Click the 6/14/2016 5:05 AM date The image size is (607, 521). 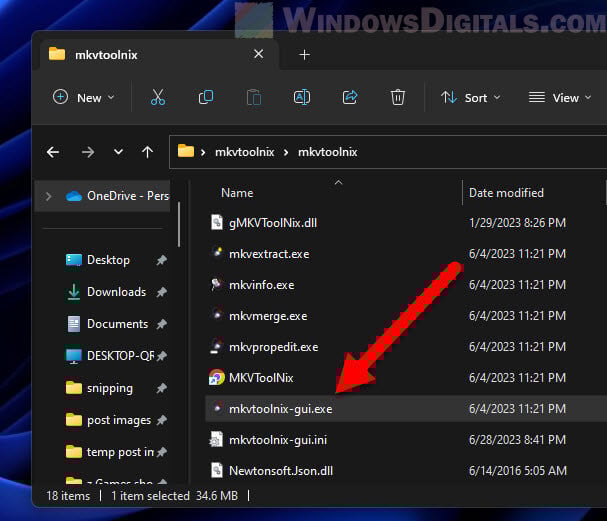coord(518,471)
